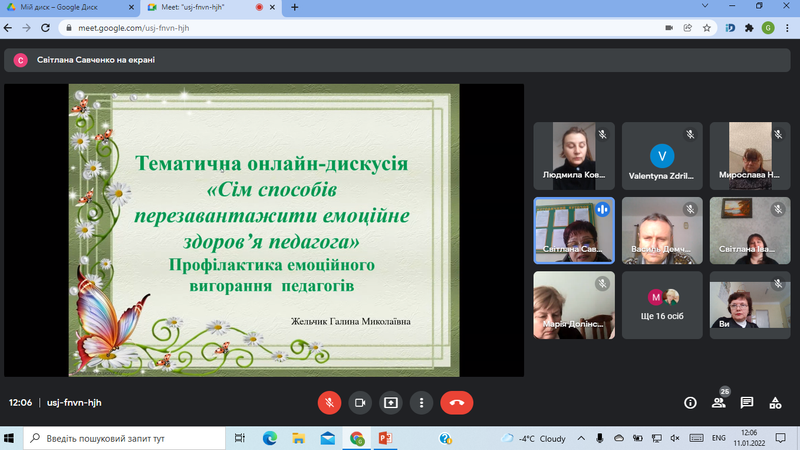Click the muted volume tray icon
The width and height of the screenshot is (800, 450).
point(675,438)
